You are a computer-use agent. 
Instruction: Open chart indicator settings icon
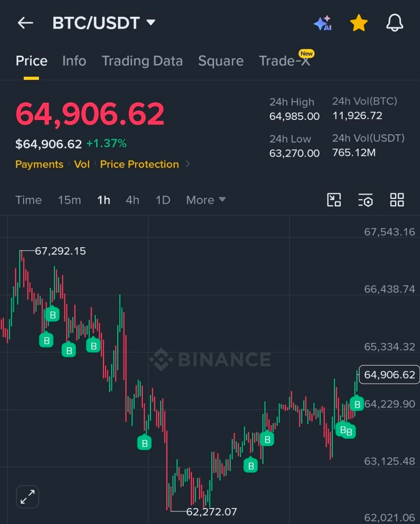366,200
